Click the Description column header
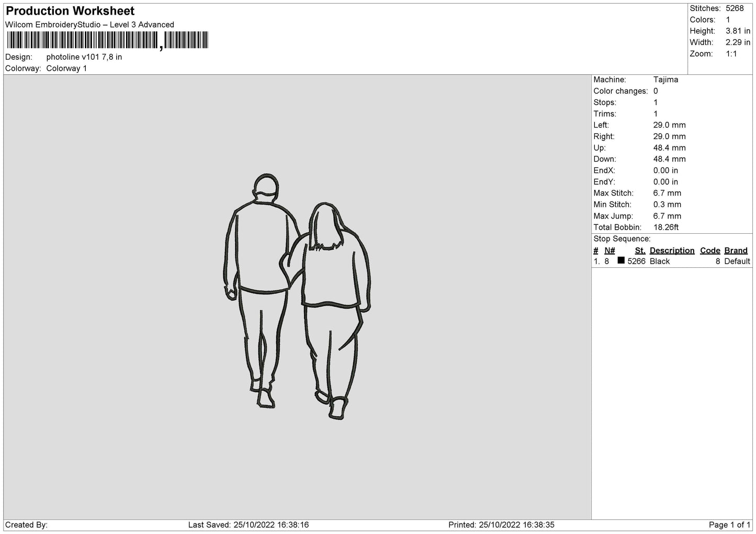 point(672,251)
